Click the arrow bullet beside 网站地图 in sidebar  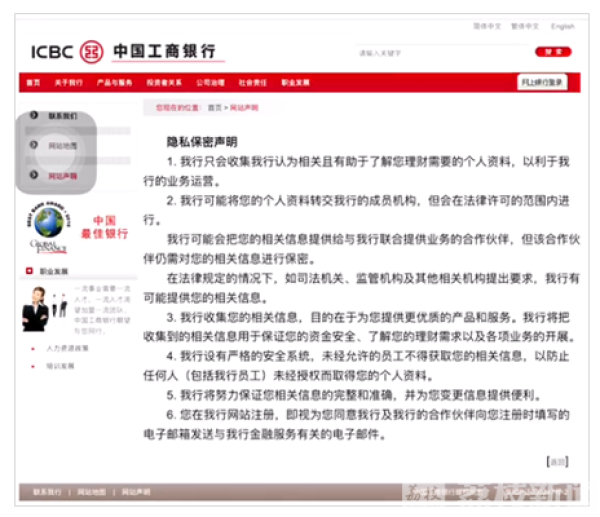click(34, 146)
